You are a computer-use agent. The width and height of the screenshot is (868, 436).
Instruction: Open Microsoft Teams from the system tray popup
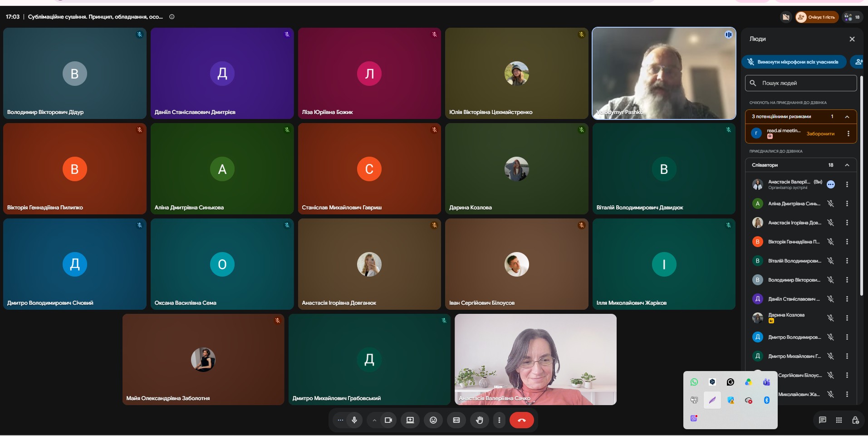click(766, 382)
